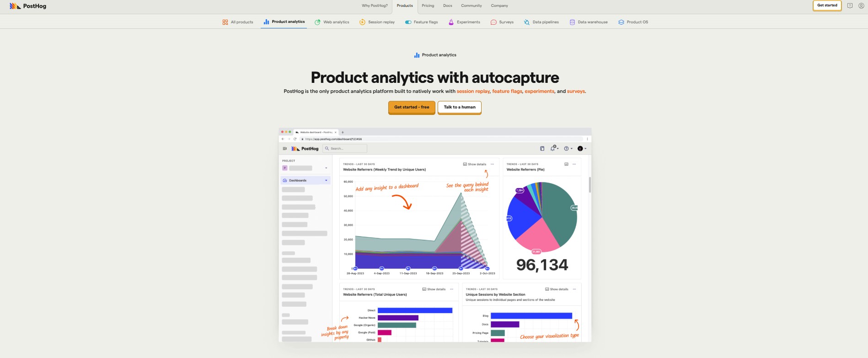868x358 pixels.
Task: Click the Experiments flask icon tab
Action: (451, 22)
